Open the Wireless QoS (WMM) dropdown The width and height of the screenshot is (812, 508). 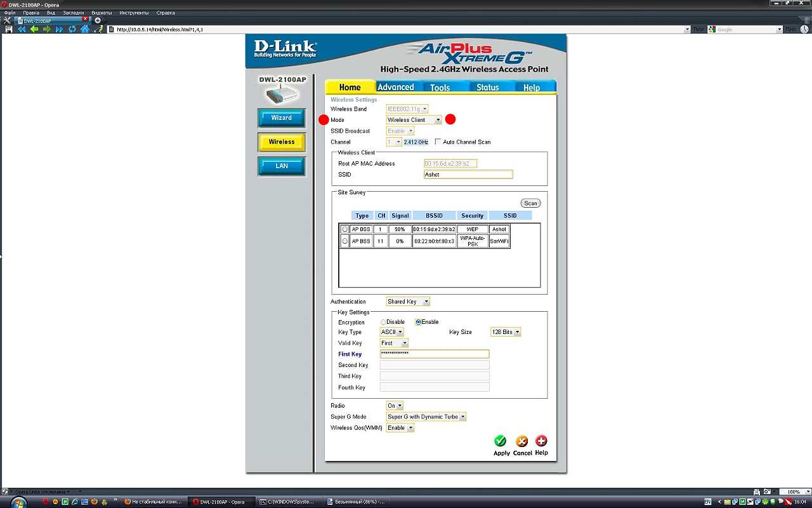click(x=400, y=428)
